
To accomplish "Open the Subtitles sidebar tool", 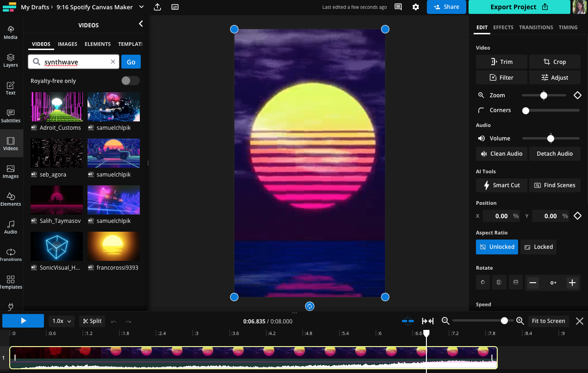I will [11, 115].
